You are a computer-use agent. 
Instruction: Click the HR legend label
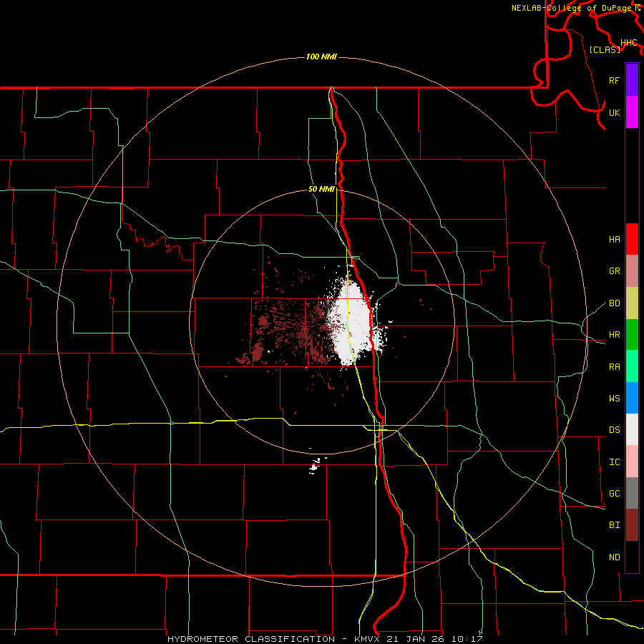pos(615,335)
